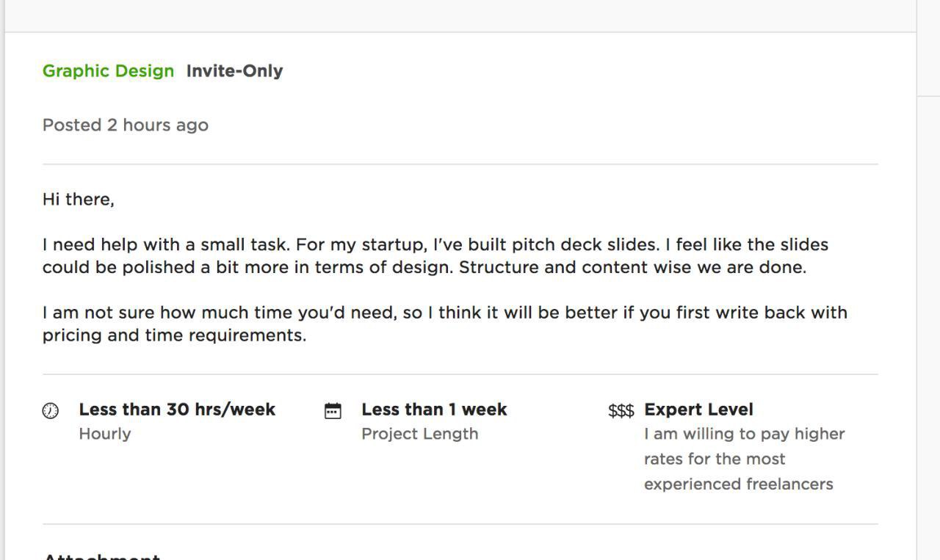
Task: Click the experienced freelancers text line
Action: [x=738, y=484]
